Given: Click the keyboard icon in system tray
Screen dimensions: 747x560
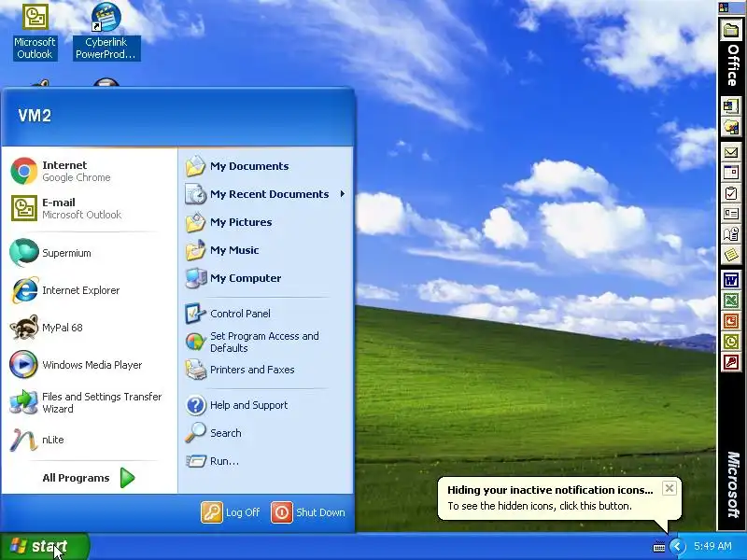Looking at the screenshot, I should click(659, 547).
